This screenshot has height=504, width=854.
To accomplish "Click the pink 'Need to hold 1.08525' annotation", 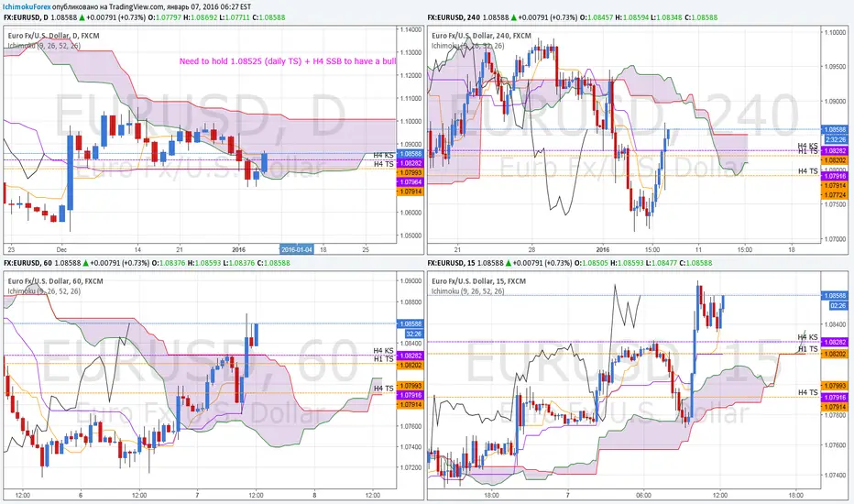I will tap(288, 61).
